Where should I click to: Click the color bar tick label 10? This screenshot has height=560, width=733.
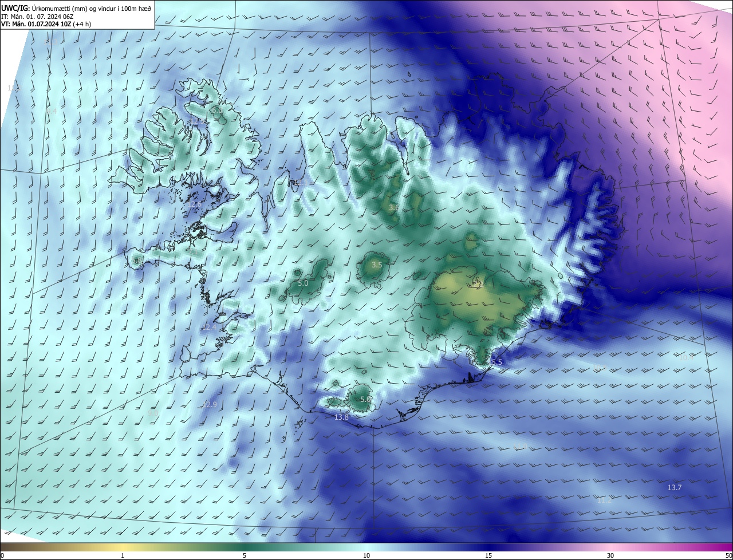tap(366, 555)
